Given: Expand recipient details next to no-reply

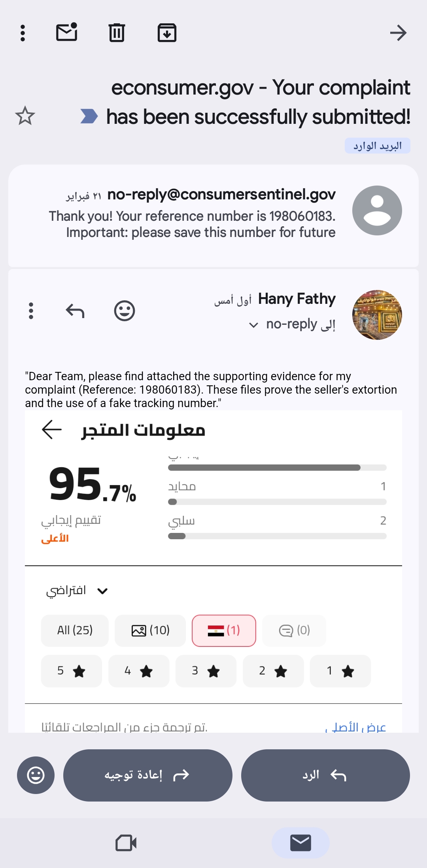Looking at the screenshot, I should 253,325.
